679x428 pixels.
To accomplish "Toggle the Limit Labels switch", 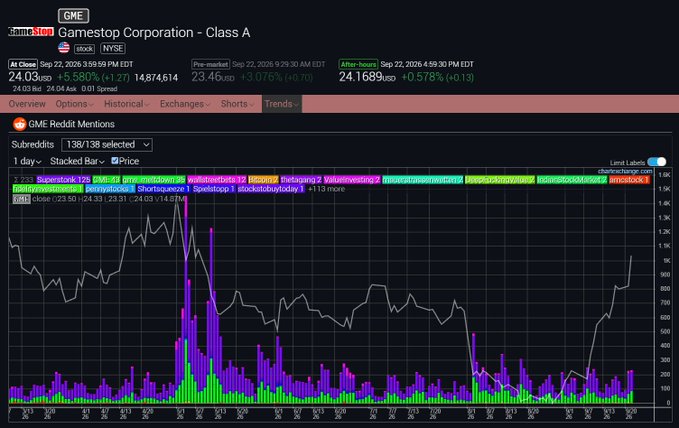I will [x=657, y=162].
